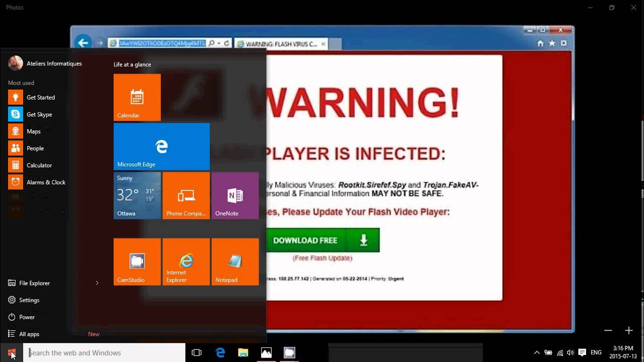
Task: Click the browser Home icon in photo
Action: 540,44
